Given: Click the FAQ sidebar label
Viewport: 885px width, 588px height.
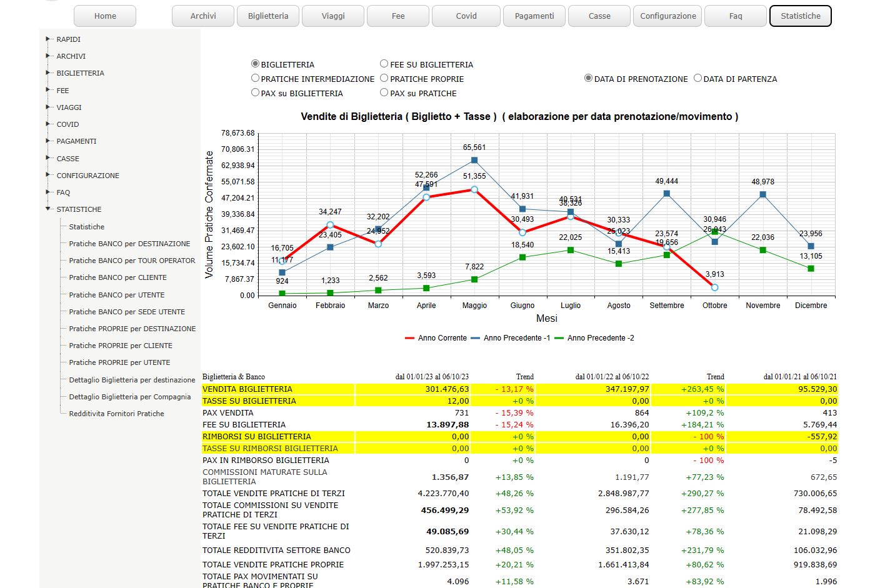Looking at the screenshot, I should (63, 192).
